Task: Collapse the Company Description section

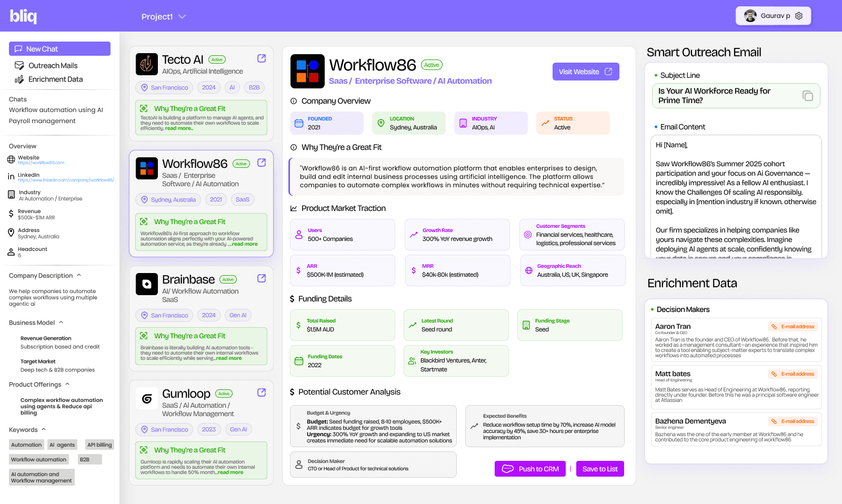Action: click(79, 275)
